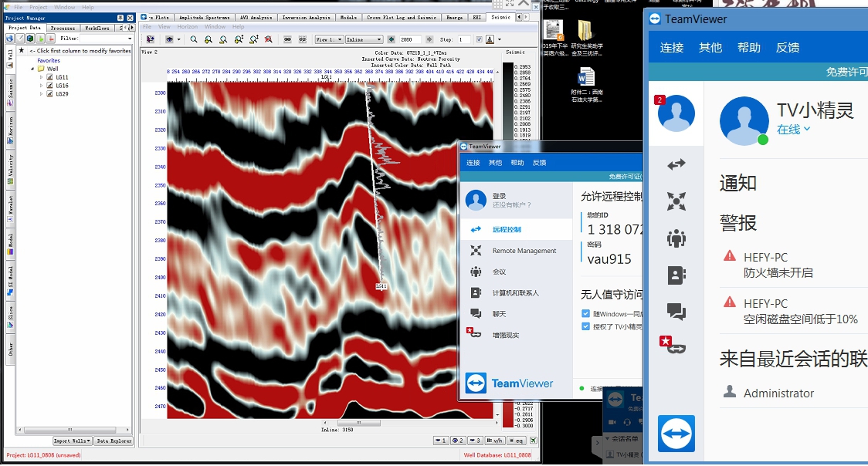Toggle the granted TV小精灵 access checkbox
The height and width of the screenshot is (466, 868).
[x=585, y=327]
